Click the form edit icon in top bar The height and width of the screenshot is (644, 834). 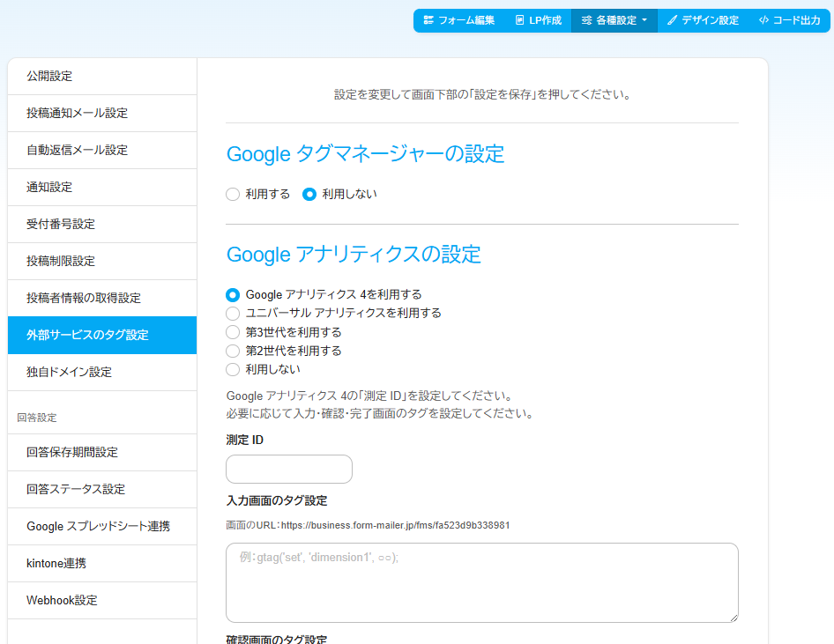point(428,20)
